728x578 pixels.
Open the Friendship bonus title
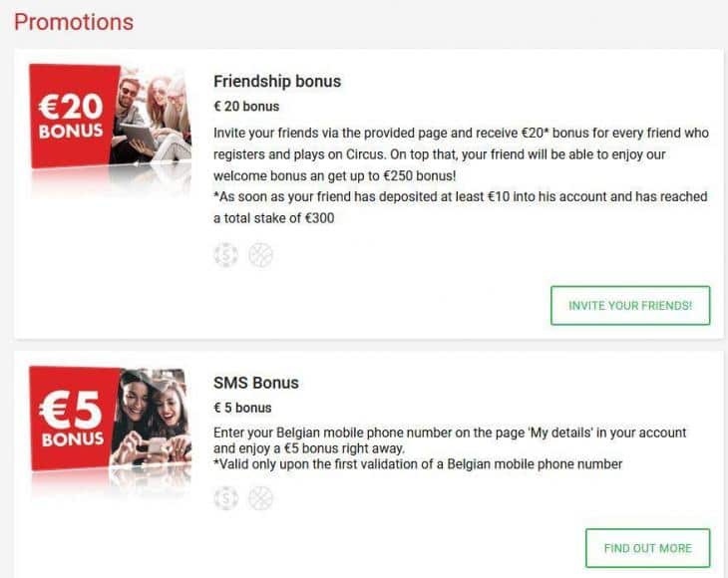(277, 81)
